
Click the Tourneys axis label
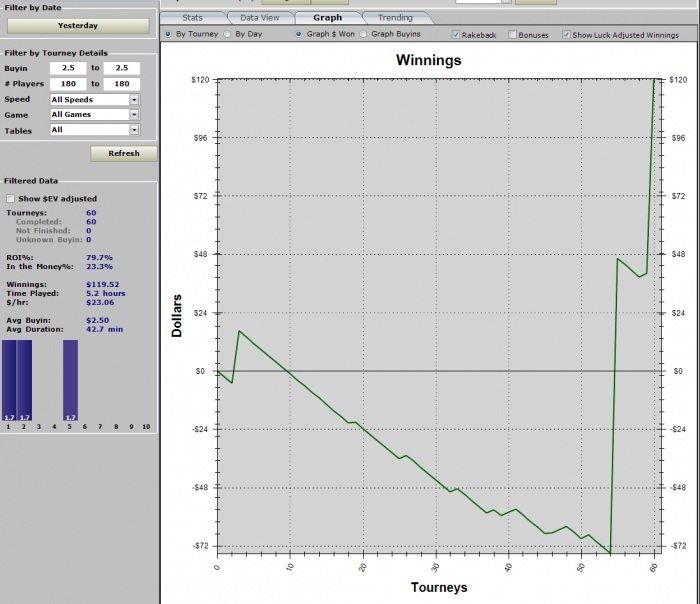tap(439, 587)
